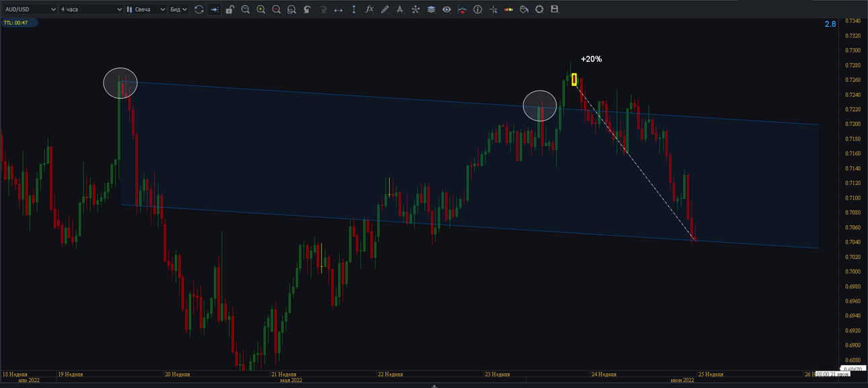Click the 19 Неделя time axis label
This screenshot has width=868, height=388.
tap(71, 374)
